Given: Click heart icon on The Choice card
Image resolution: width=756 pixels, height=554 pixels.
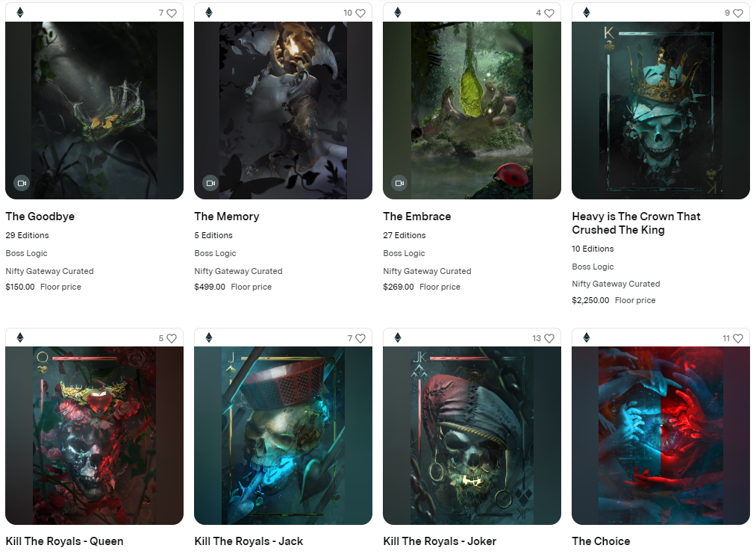Looking at the screenshot, I should (x=737, y=338).
